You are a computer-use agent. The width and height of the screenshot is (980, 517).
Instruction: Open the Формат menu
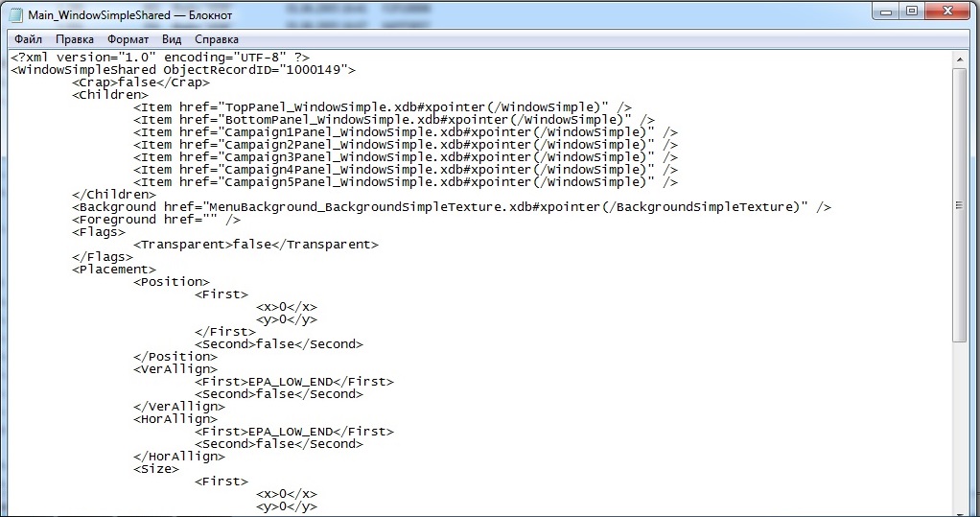pyautogui.click(x=128, y=39)
